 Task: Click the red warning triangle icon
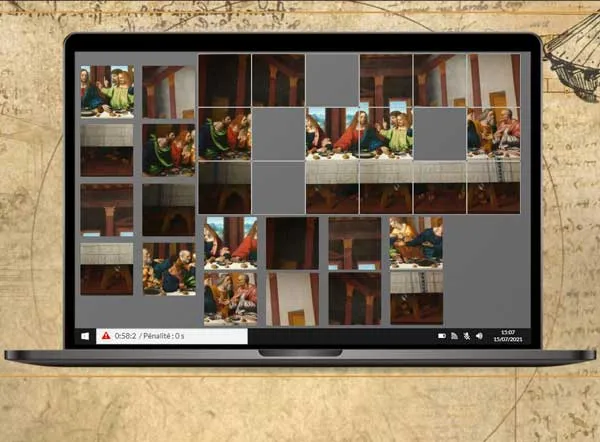104,337
